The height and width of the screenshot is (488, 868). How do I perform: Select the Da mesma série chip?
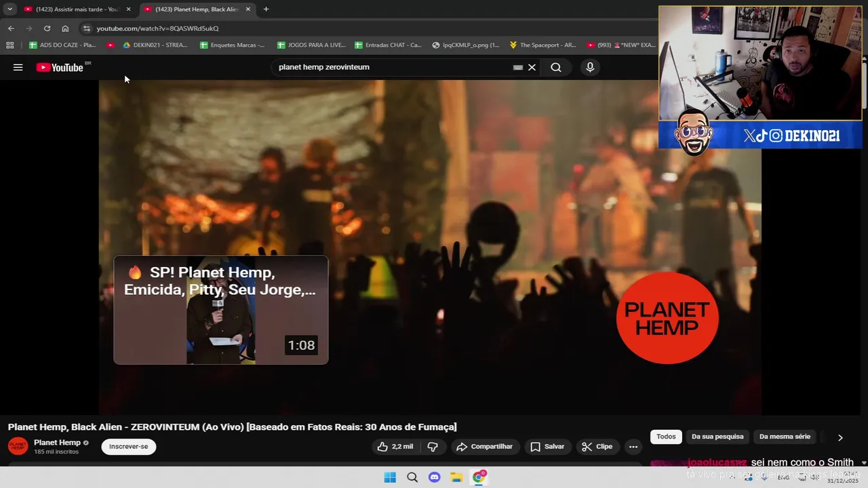click(785, 437)
